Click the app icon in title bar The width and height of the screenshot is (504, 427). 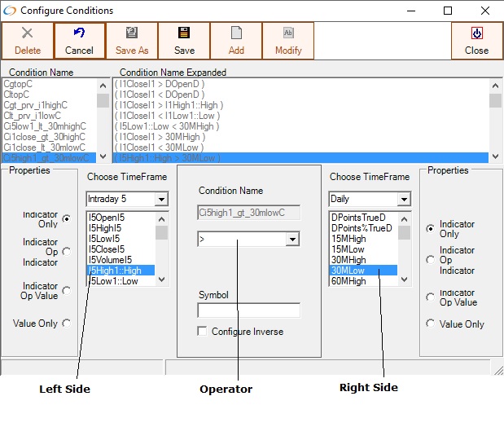click(10, 11)
